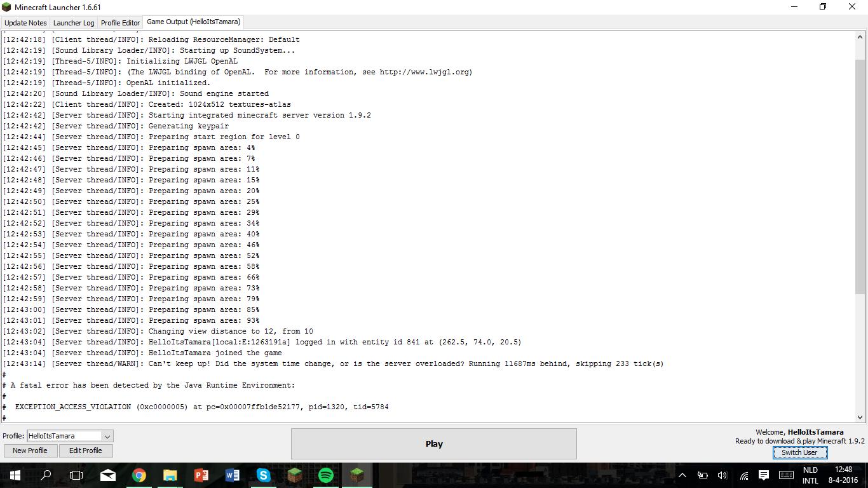Click the "Created: 1024x512 textures-atlas" line
Screen dimensions: 868x488
click(x=147, y=104)
